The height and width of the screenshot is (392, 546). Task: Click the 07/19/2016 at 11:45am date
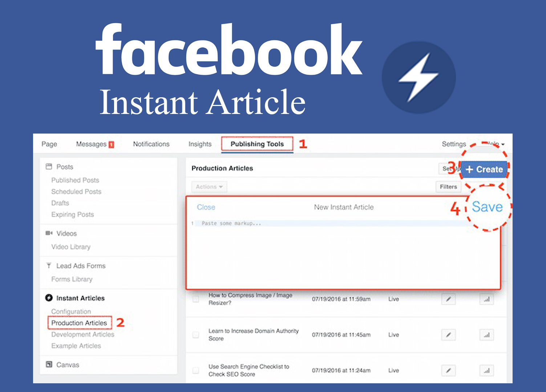[x=341, y=335]
